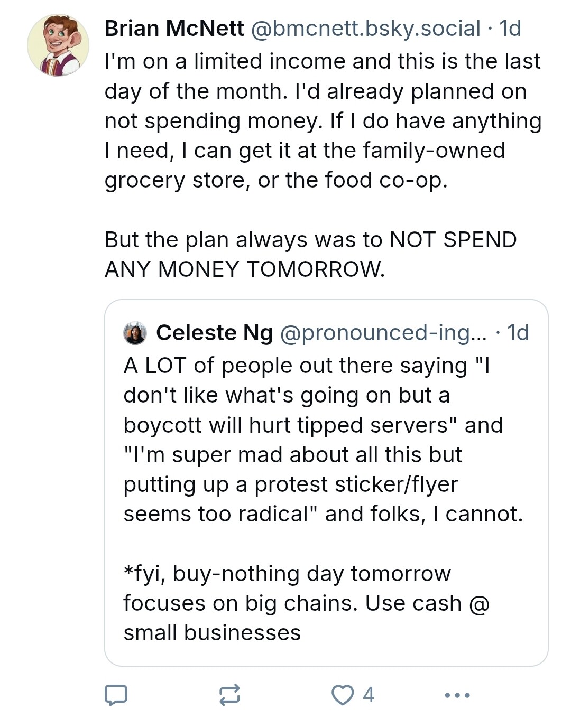Click the 'NOT SPEND ANY MONEY TOMORROW' text
The height and width of the screenshot is (728, 571).
click(x=311, y=255)
